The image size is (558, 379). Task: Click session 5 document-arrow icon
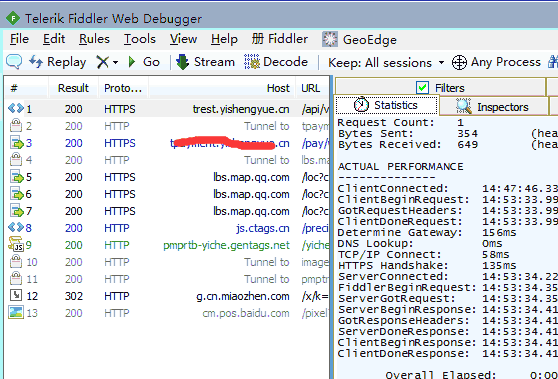pyautogui.click(x=16, y=177)
